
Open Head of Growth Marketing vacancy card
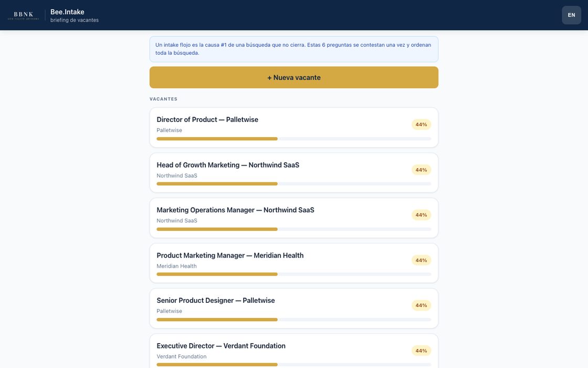[x=293, y=173]
